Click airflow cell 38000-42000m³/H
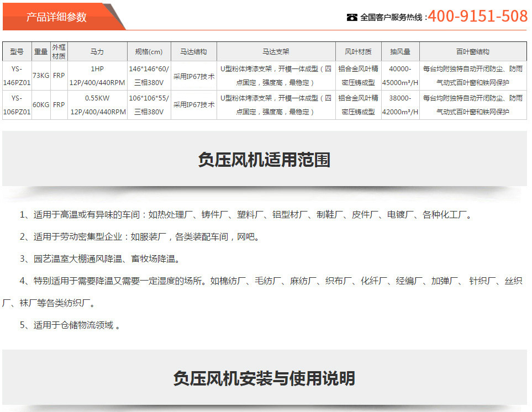Viewport: 532px width, 412px height. pyautogui.click(x=401, y=105)
